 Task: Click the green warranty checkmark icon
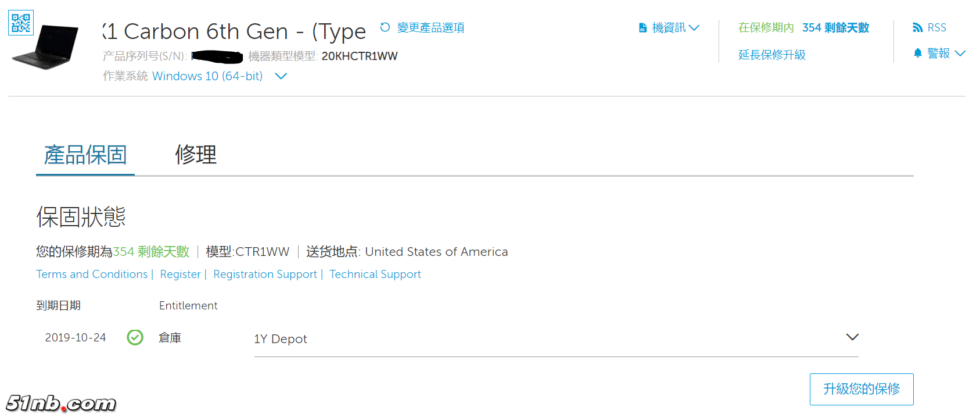[x=135, y=337]
